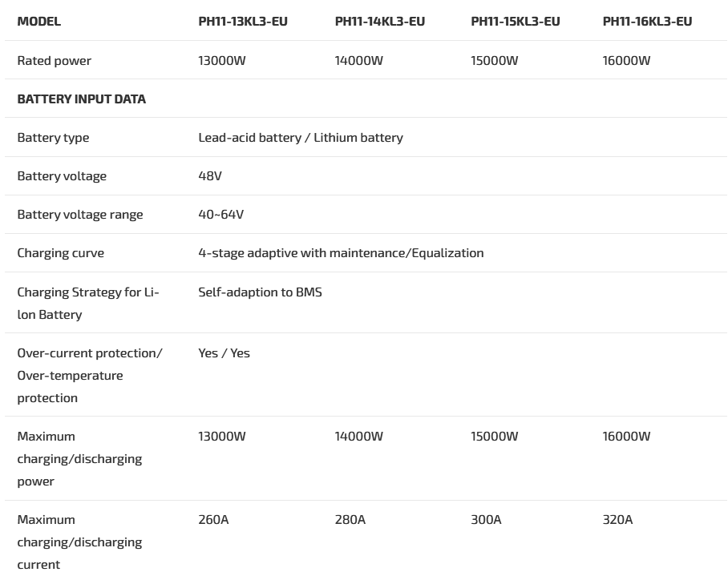Click the Battery type row label
The image size is (728, 580).
(x=53, y=138)
